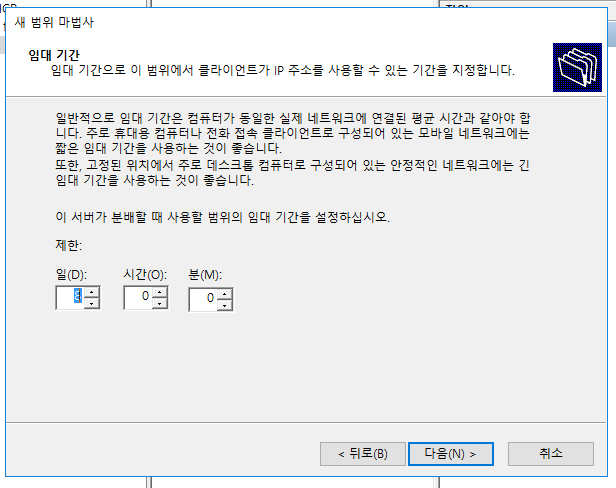Click the 새 범위 마법사 title bar
This screenshot has width=616, height=488.
click(306, 22)
